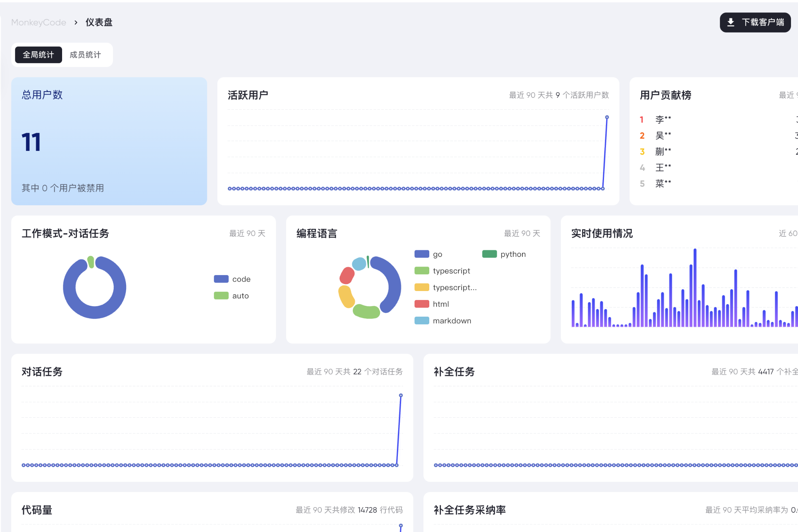Toggle the html legend entry

point(441,304)
